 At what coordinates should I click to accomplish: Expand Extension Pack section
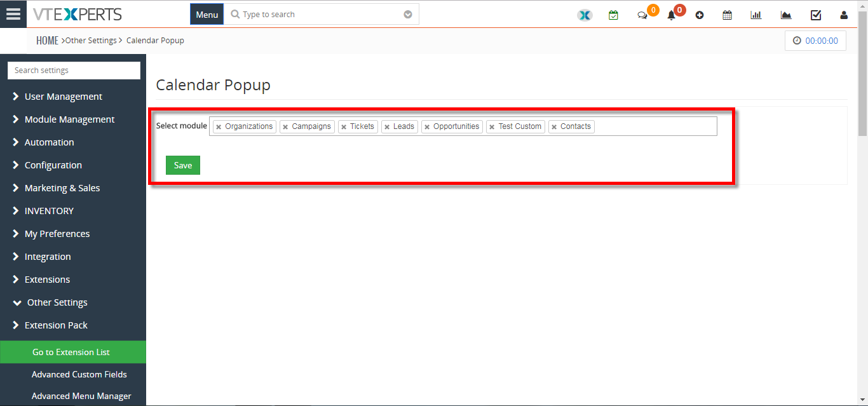[73, 325]
